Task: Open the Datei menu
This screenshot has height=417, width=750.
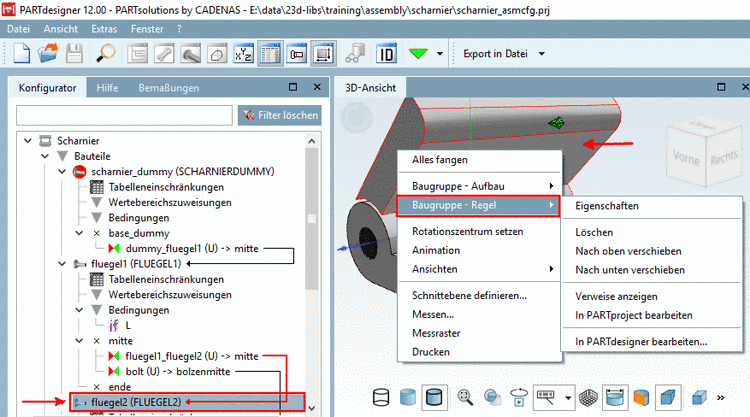Action: (18, 29)
